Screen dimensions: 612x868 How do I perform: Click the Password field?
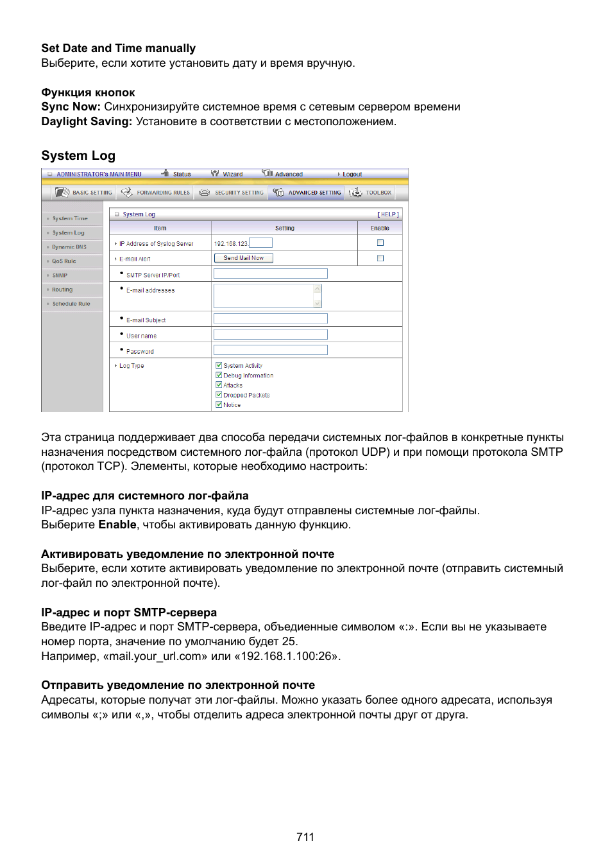(x=270, y=350)
